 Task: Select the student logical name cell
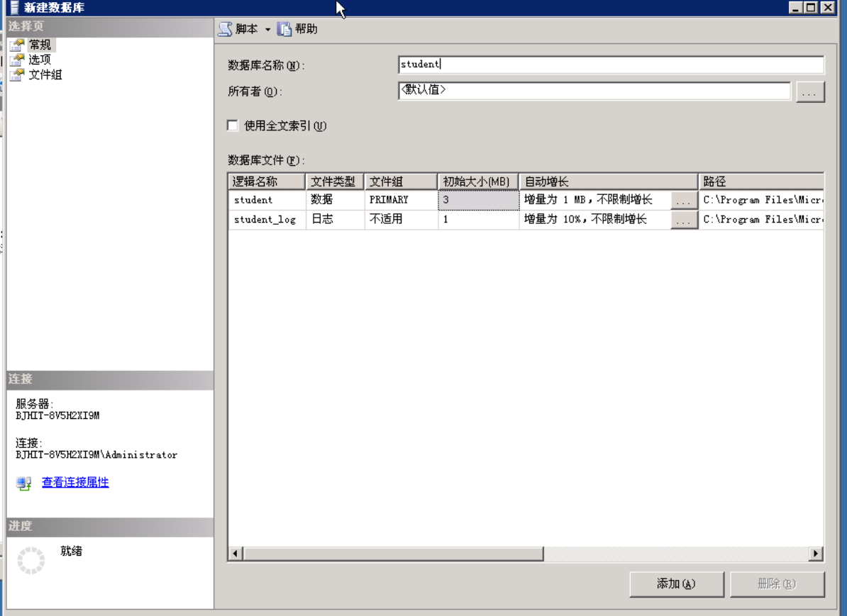point(267,200)
